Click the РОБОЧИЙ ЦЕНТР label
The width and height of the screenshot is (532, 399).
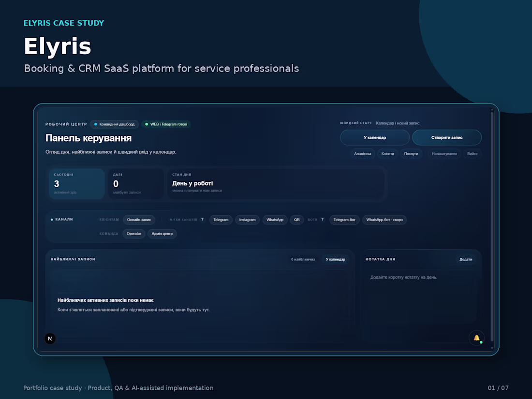click(x=66, y=124)
